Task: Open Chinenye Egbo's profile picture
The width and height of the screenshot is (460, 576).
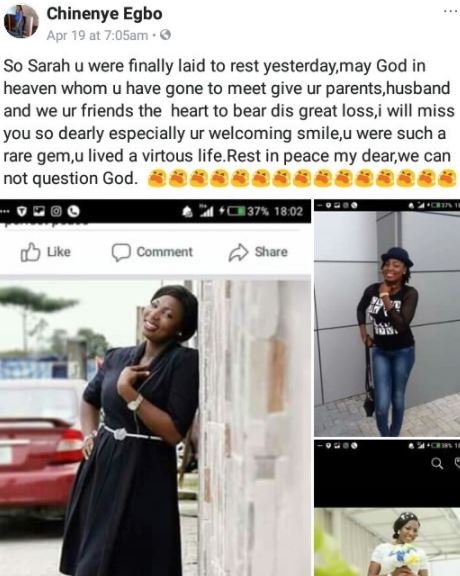Action: pyautogui.click(x=21, y=21)
